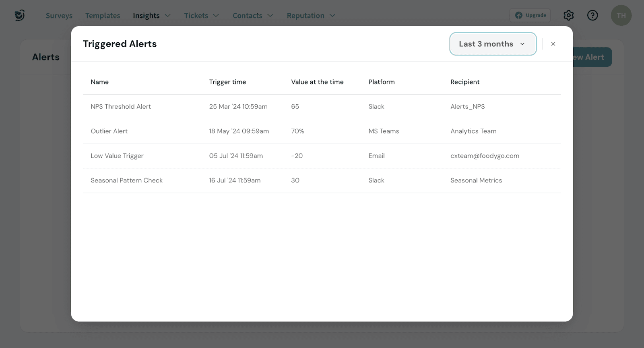Viewport: 644px width, 348px height.
Task: Expand the Contacts menu
Action: pyautogui.click(x=252, y=16)
